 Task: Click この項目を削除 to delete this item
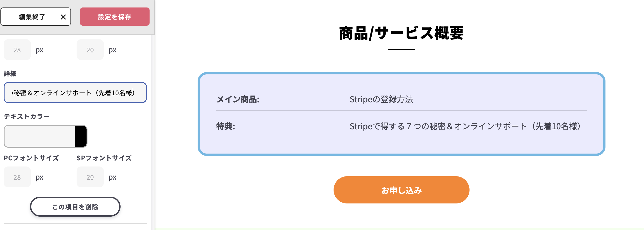coord(75,207)
